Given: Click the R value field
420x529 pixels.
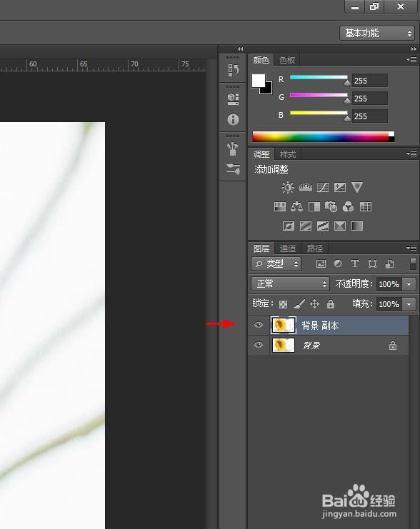Looking at the screenshot, I should pos(370,81).
